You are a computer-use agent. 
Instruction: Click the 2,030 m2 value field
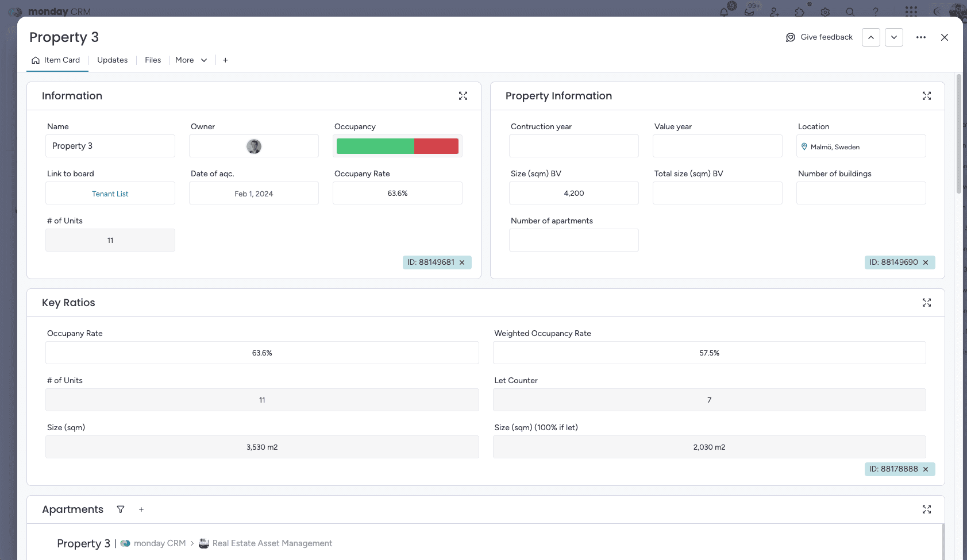(710, 447)
